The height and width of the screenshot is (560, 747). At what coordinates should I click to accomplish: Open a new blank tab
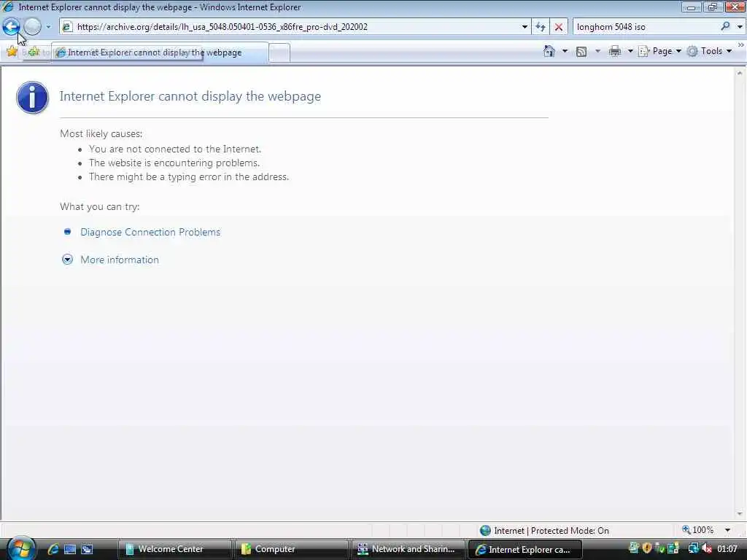pyautogui.click(x=279, y=52)
